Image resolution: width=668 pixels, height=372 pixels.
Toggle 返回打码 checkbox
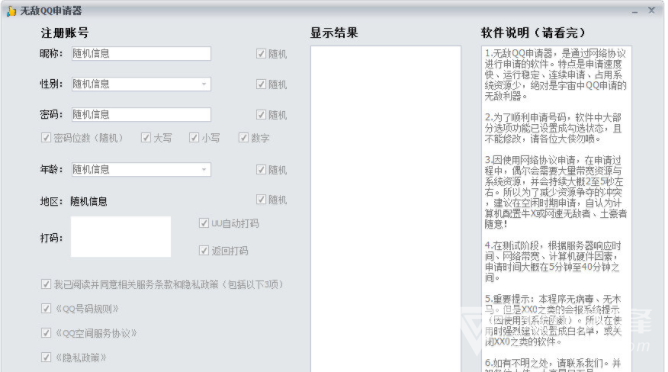pos(204,251)
